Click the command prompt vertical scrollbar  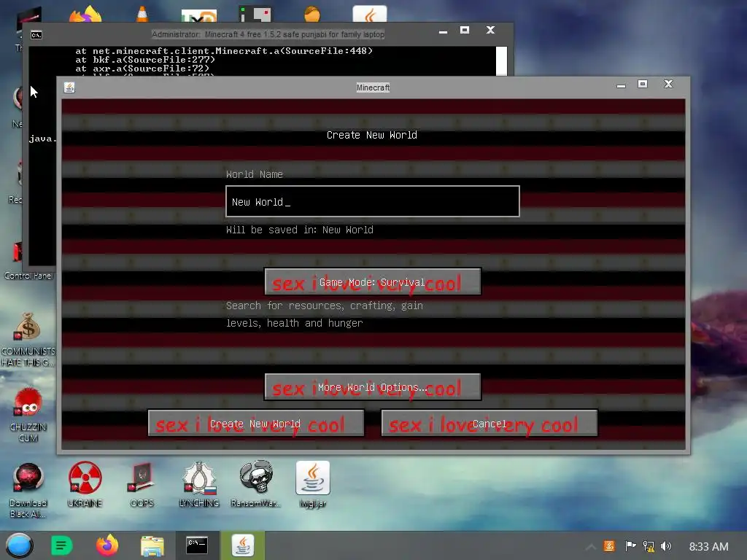click(x=501, y=61)
